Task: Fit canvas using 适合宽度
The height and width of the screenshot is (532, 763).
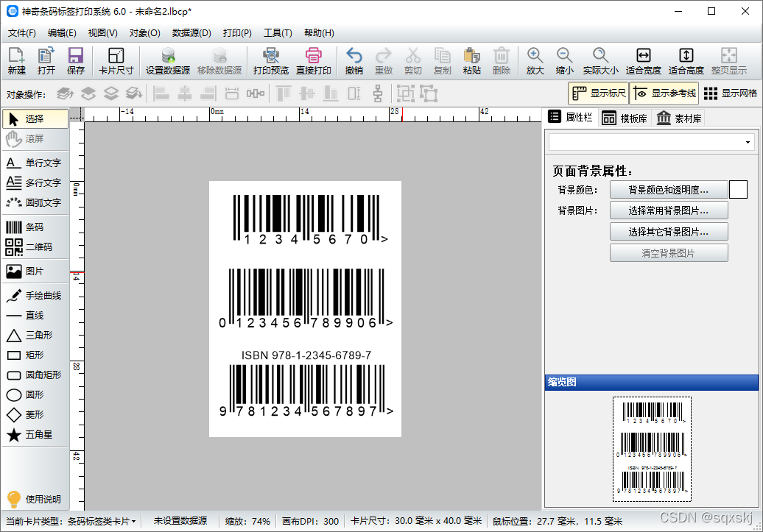Action: click(643, 61)
